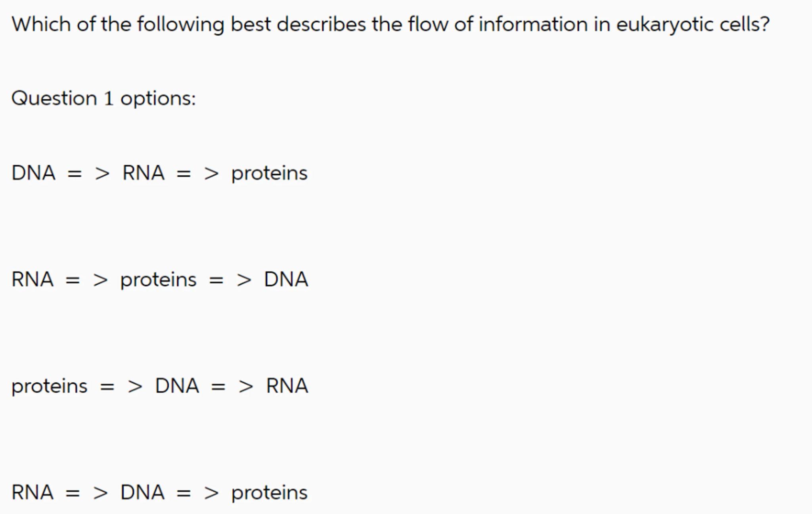The height and width of the screenshot is (514, 812).
Task: Select the option "RNA => DNA => proteins"
Action: (159, 493)
